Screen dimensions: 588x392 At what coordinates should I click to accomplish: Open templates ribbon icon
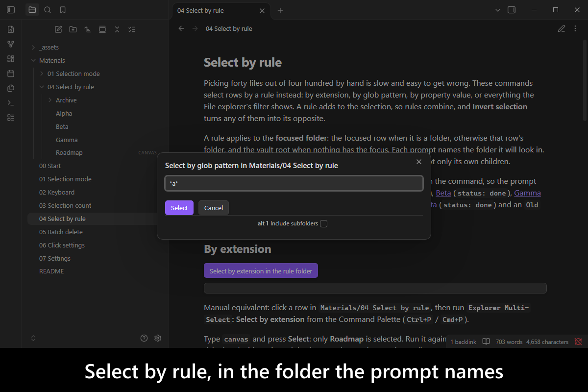pyautogui.click(x=11, y=88)
